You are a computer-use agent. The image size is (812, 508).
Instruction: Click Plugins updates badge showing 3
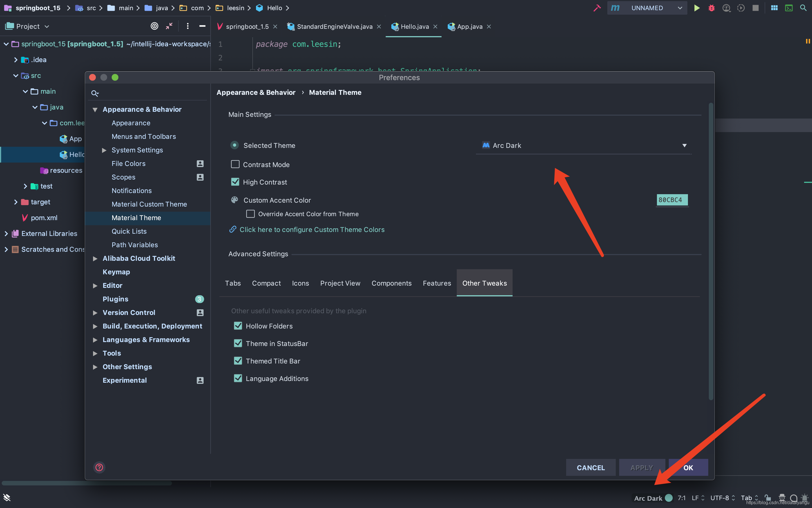click(x=199, y=299)
